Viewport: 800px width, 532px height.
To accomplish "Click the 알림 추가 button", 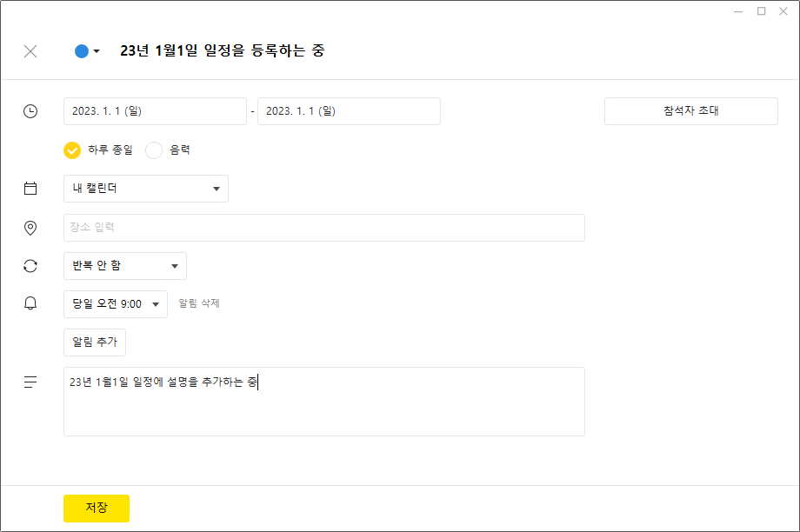I will pos(95,342).
